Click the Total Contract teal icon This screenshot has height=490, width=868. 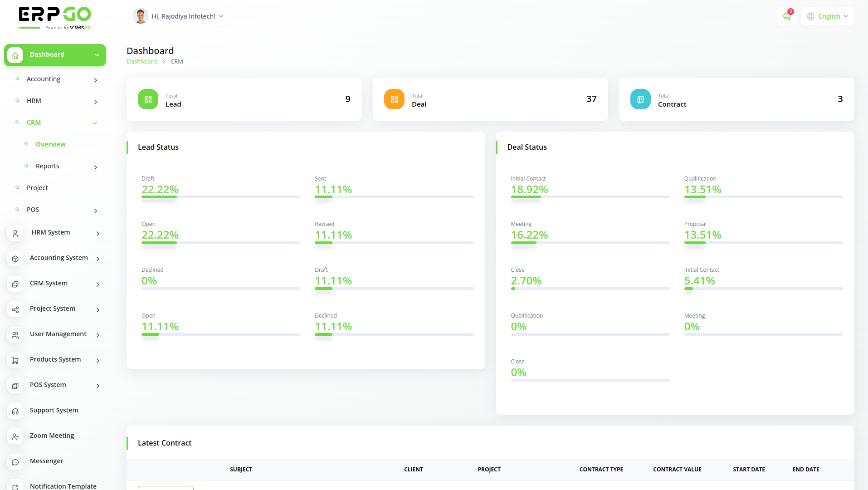tap(640, 99)
